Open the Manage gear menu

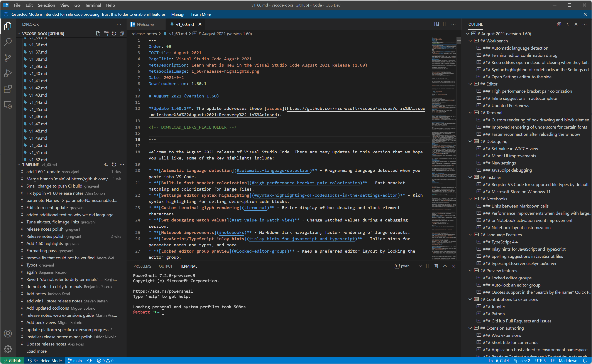[8, 349]
